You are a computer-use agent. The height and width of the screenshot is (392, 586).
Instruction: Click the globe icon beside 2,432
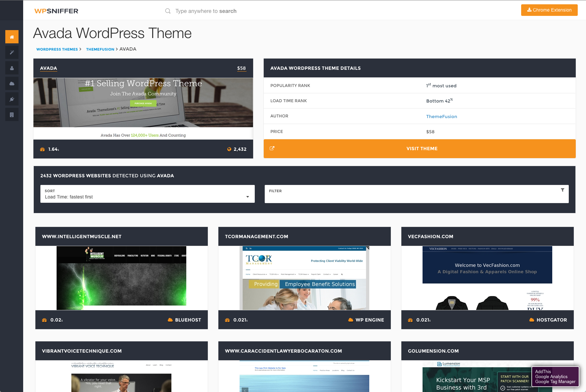[x=229, y=149]
